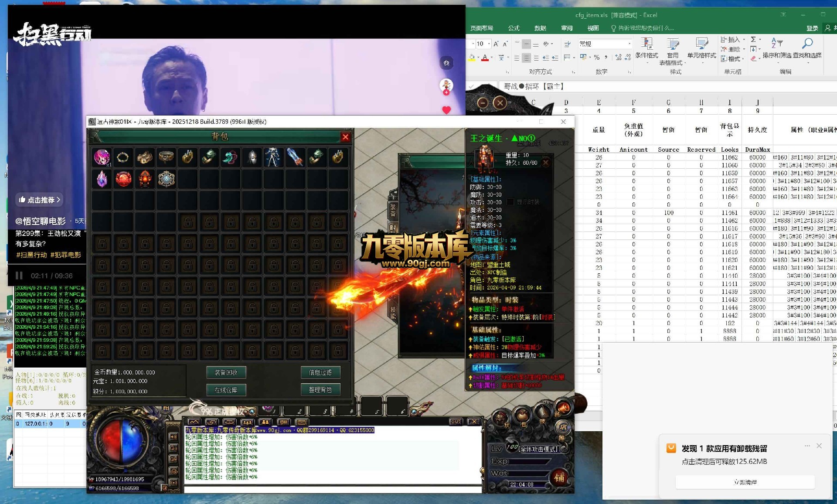Click the orange megaphone icon in game
This screenshot has height=504, width=837.
click(564, 408)
